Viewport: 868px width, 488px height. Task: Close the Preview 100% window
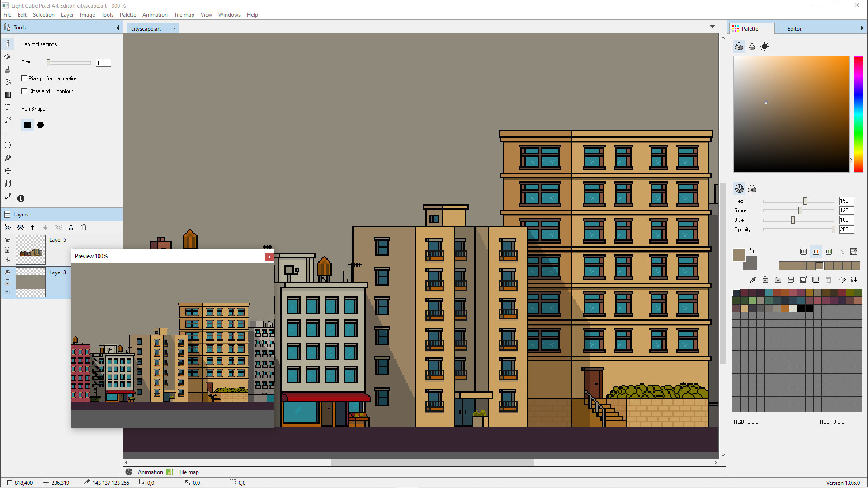pyautogui.click(x=269, y=257)
